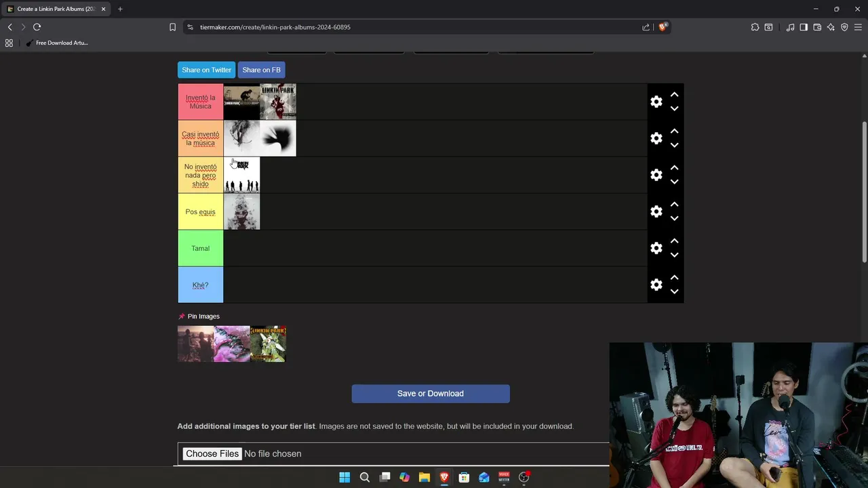The height and width of the screenshot is (488, 868).
Task: Open a new browser tab with plus
Action: [x=120, y=9]
